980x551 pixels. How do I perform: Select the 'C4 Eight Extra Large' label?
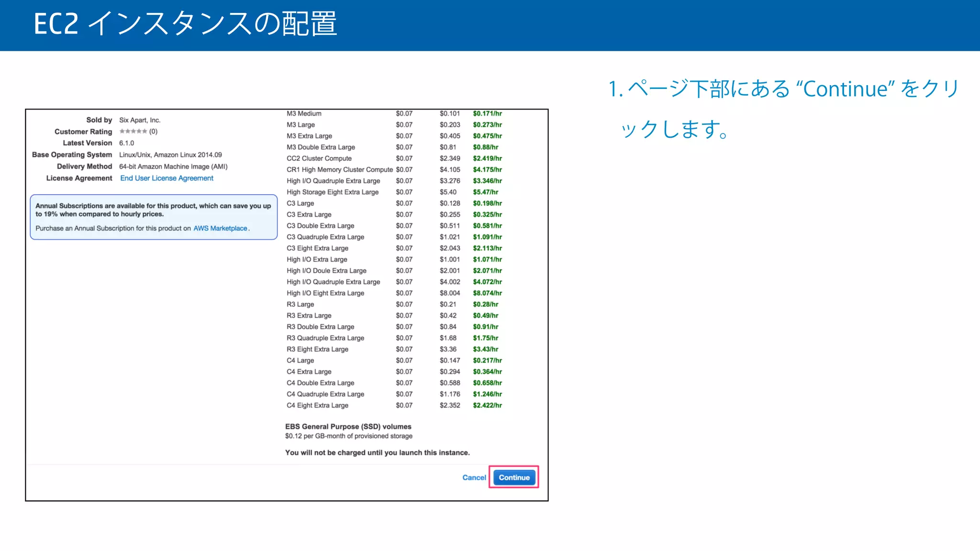coord(317,406)
